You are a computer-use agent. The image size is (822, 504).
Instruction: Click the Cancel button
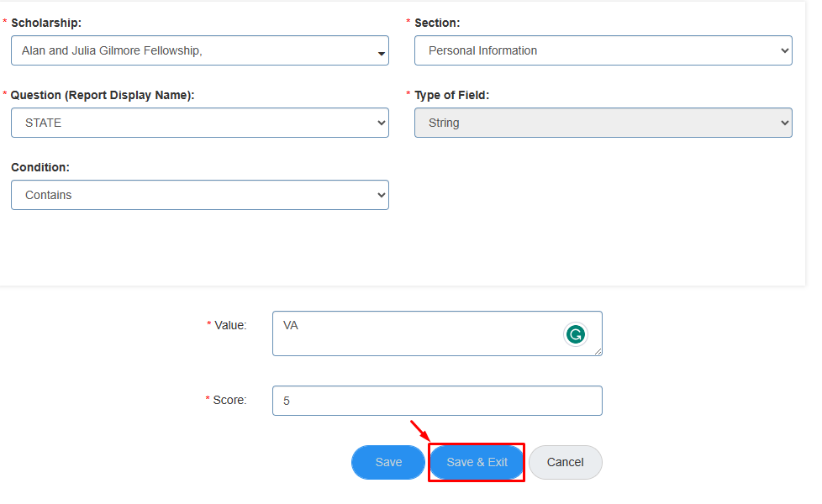565,462
